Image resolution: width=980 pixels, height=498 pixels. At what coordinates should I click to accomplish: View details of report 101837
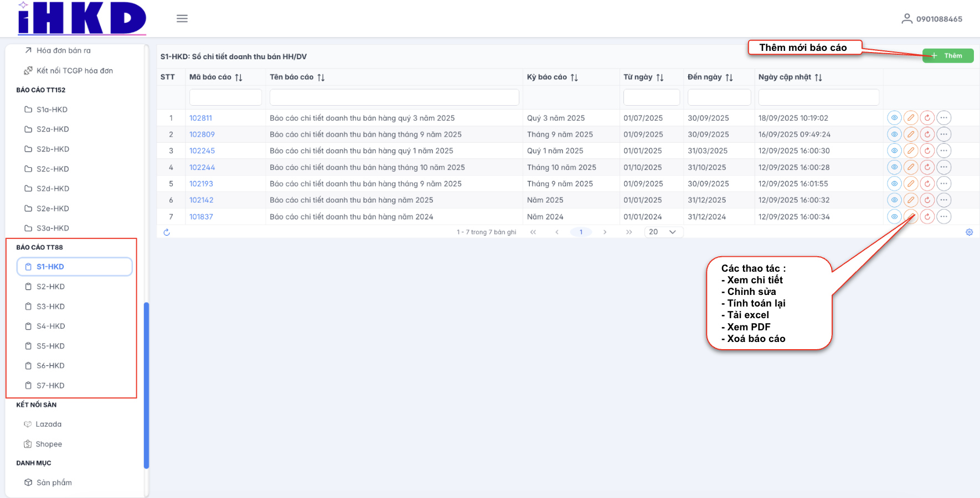pos(894,217)
